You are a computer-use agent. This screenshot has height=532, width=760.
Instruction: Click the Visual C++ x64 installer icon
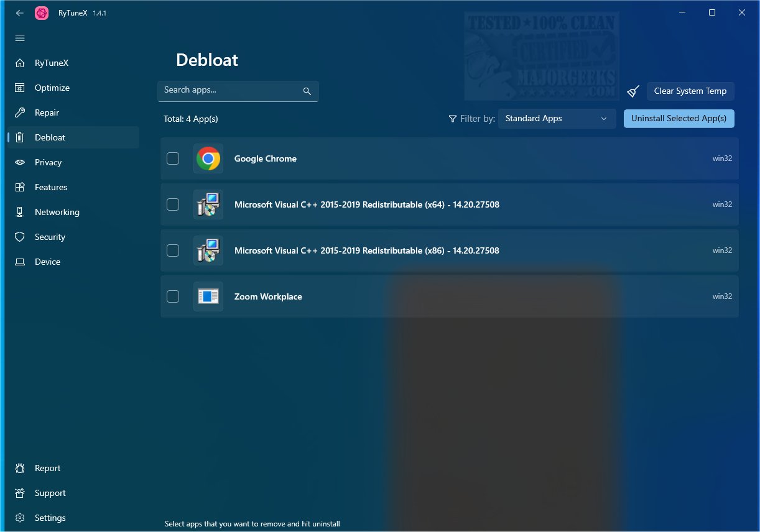pos(208,204)
